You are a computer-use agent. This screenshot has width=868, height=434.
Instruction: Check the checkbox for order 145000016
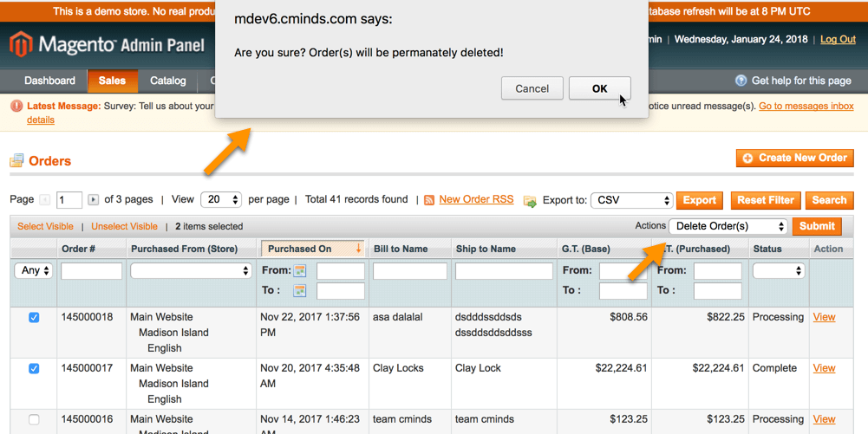pos(34,420)
